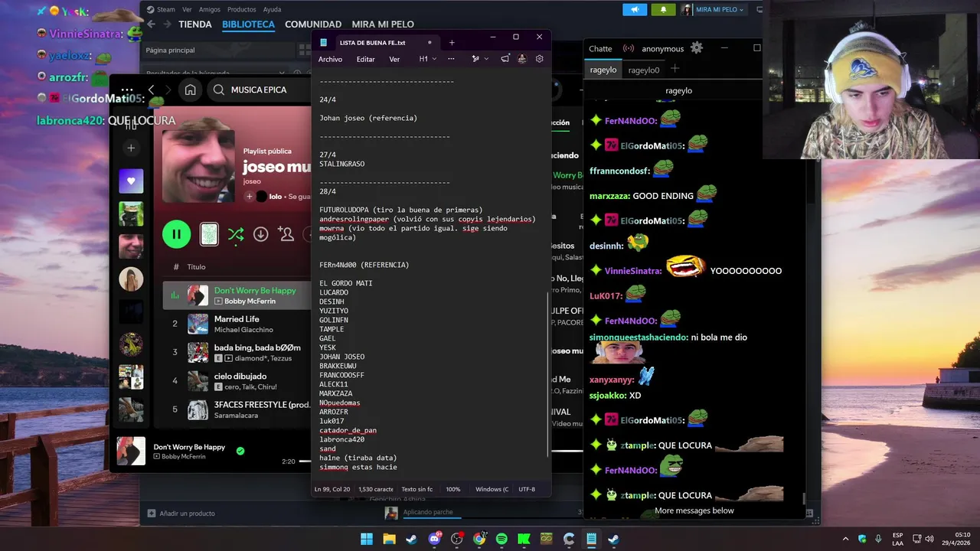Add a new Notepad tab
Screen dimensions: 980x551
point(452,43)
